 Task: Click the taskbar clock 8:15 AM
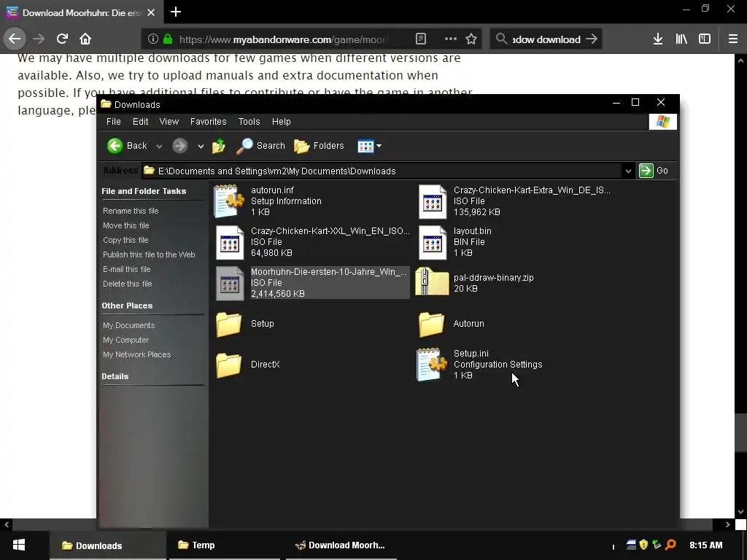coord(706,545)
